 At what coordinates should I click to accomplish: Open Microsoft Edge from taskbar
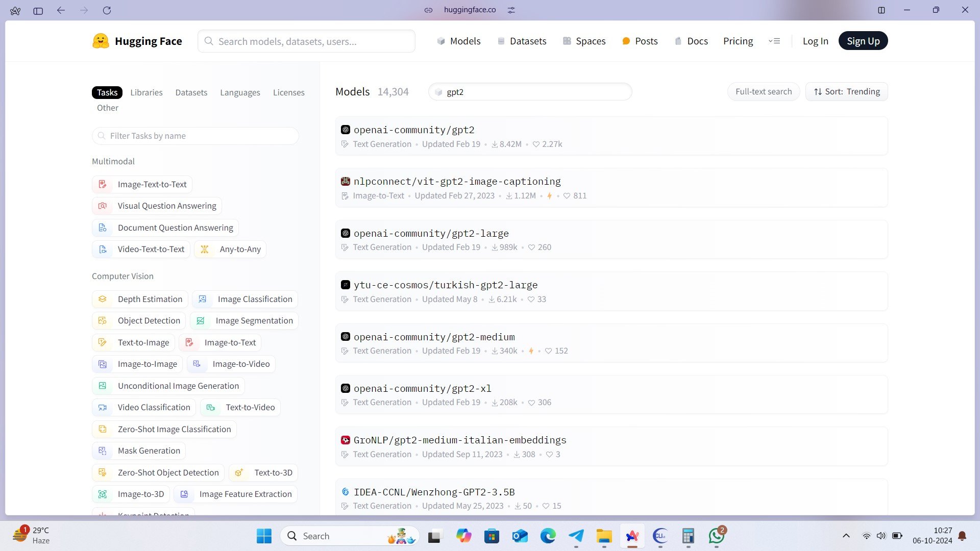[548, 536]
